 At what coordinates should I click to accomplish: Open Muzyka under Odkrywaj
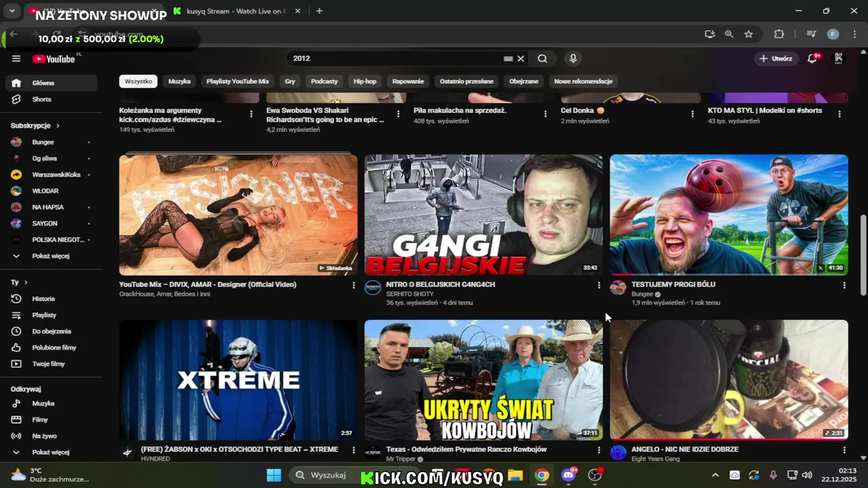52,403
